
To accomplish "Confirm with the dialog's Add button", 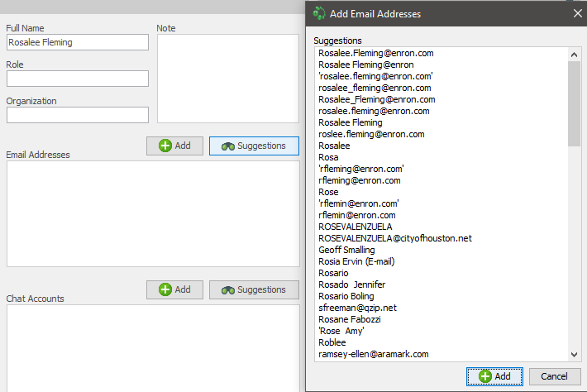I will tap(494, 376).
